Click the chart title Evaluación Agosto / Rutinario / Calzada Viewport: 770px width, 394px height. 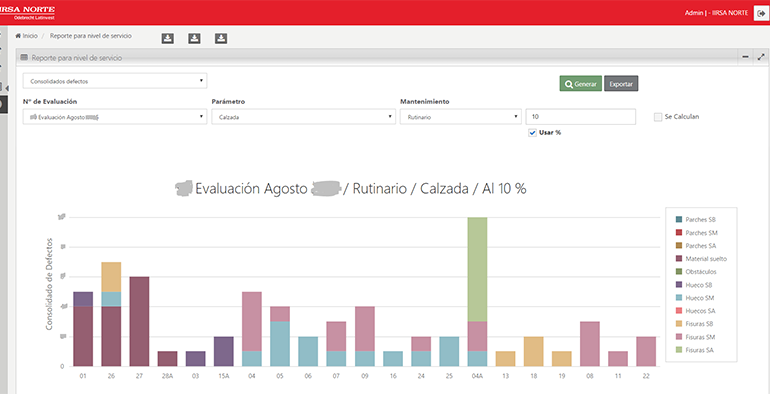tap(351, 189)
